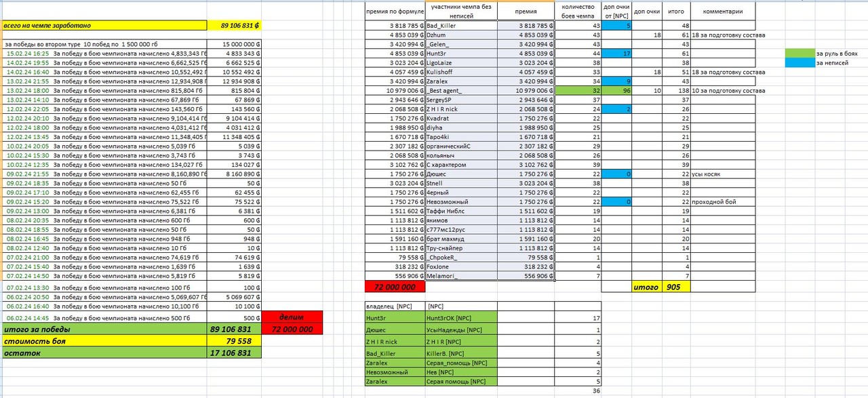Select the 'KillerB. [NPC]' cell
The width and height of the screenshot is (868, 398).
(460, 353)
